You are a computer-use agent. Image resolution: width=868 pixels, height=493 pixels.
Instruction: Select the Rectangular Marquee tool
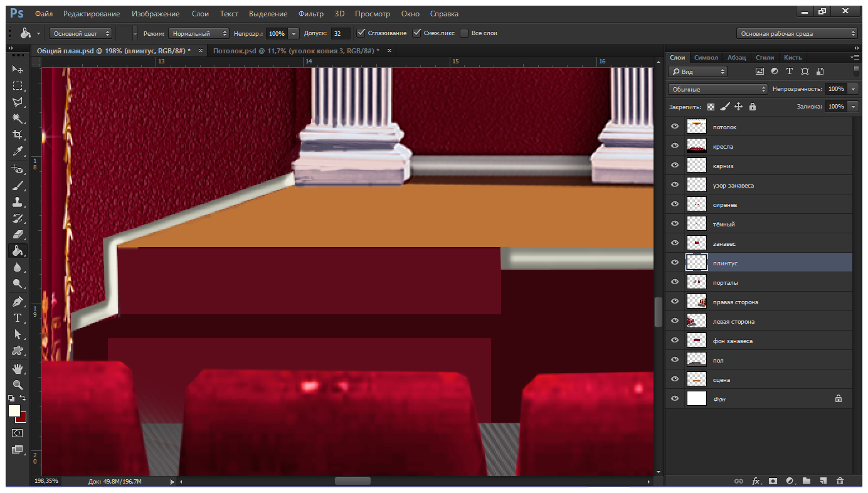pos(18,85)
